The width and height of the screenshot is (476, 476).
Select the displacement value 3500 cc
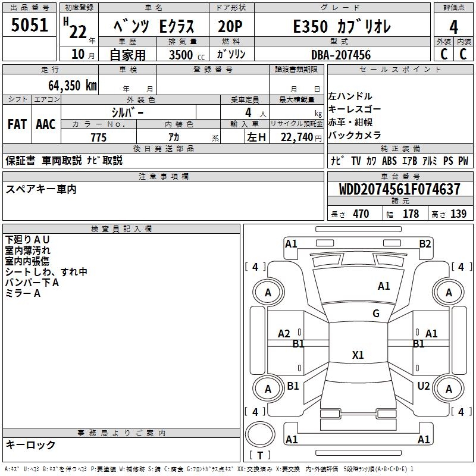point(187,55)
